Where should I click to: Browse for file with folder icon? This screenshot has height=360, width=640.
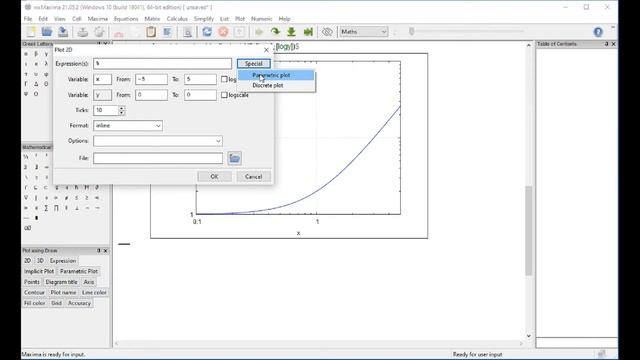(x=234, y=158)
